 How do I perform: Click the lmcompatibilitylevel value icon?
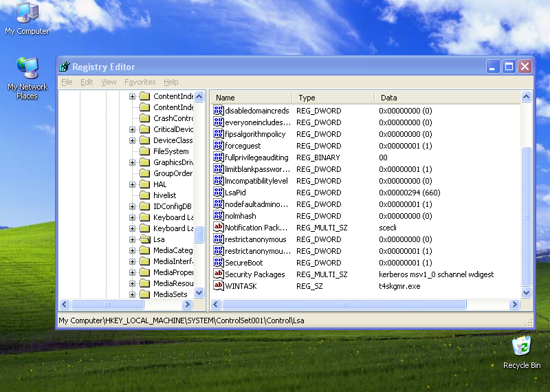click(x=218, y=181)
